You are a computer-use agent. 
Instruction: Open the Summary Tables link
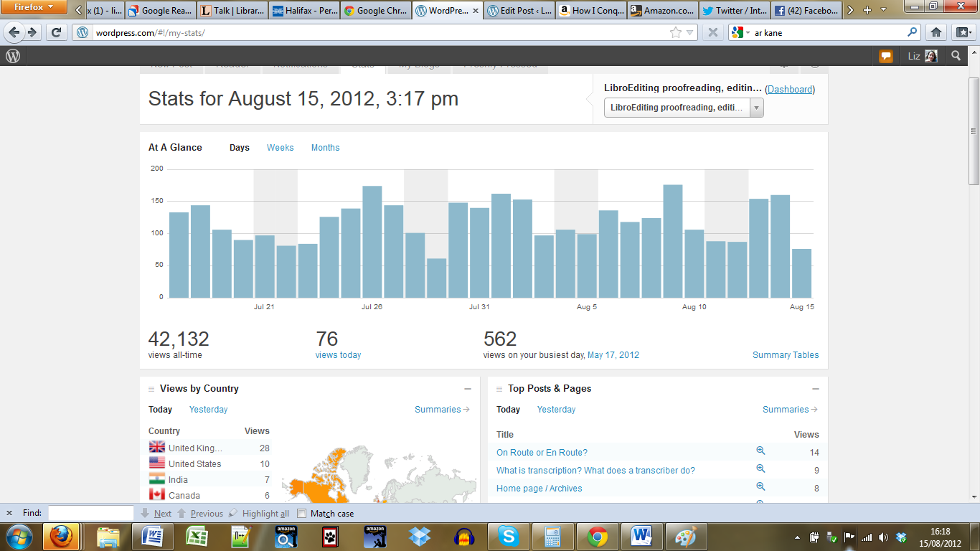pyautogui.click(x=785, y=355)
